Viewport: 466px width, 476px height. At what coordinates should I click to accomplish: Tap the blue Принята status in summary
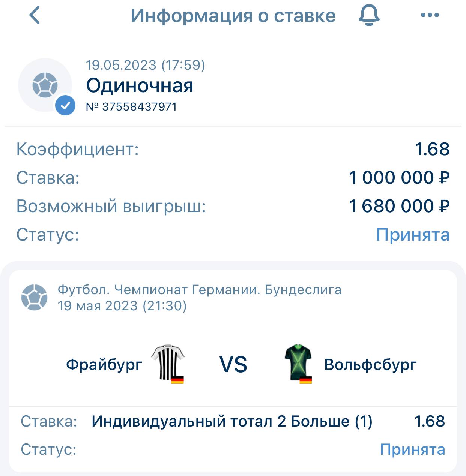coord(413,235)
